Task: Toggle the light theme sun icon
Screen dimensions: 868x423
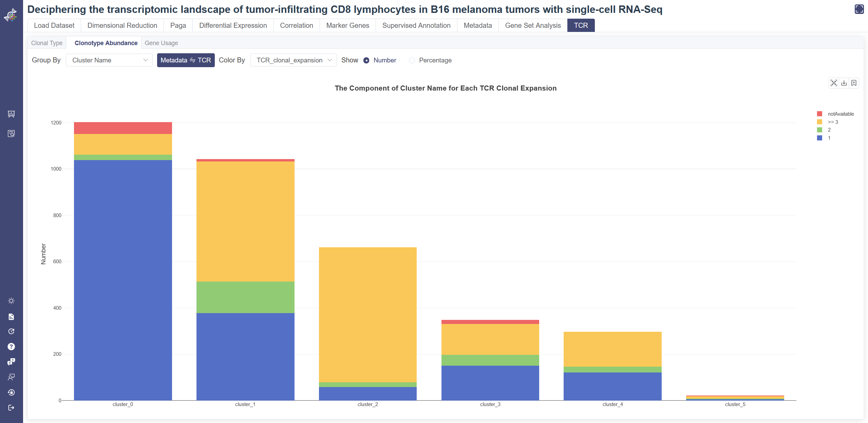Action: (11, 301)
